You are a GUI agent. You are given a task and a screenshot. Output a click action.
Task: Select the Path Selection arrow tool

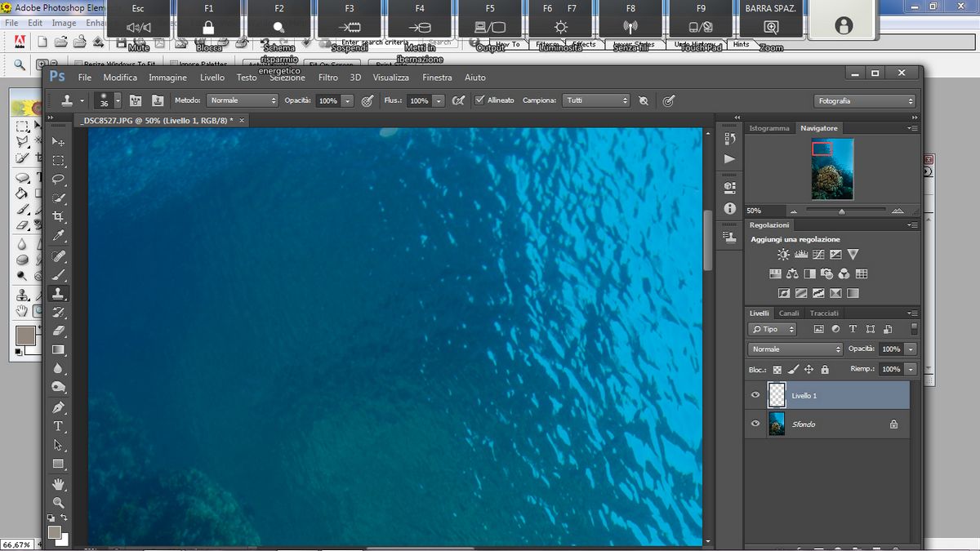58,445
